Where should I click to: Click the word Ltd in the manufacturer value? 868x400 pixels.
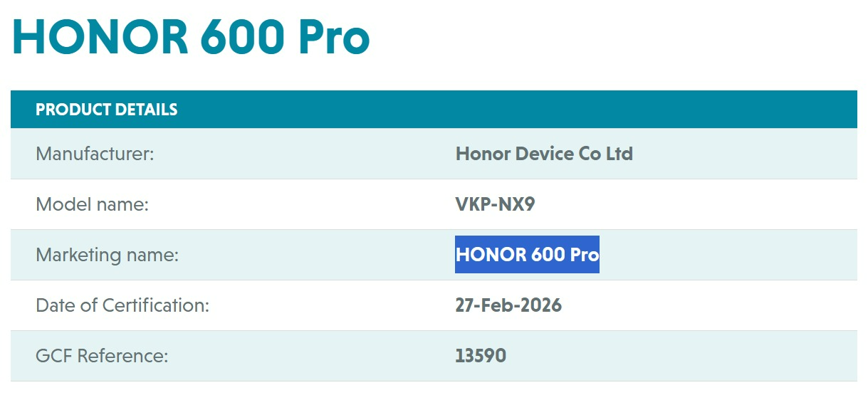[619, 153]
